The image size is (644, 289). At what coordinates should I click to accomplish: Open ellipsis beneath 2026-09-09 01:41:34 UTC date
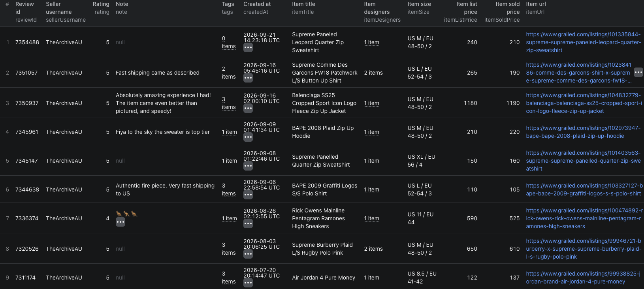pos(248,137)
